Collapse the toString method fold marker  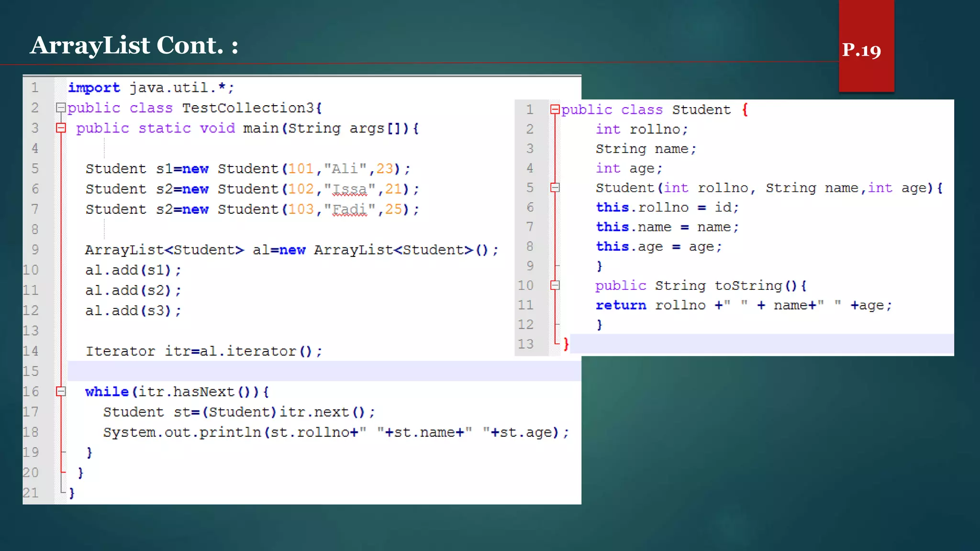[555, 285]
